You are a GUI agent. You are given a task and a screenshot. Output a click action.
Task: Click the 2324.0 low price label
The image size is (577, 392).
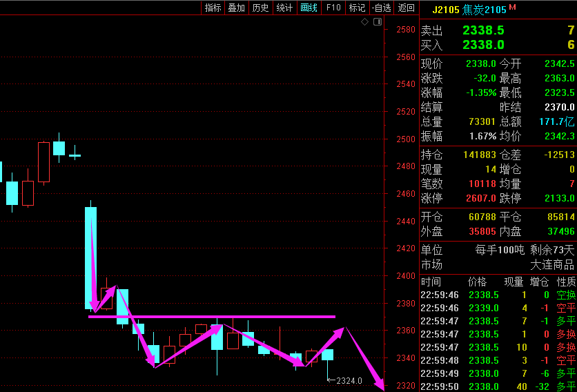[x=349, y=380]
